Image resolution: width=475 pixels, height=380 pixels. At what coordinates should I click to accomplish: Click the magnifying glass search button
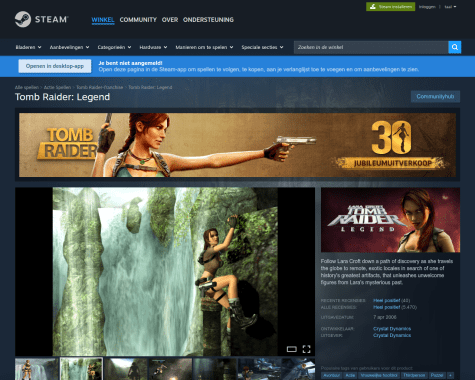455,47
